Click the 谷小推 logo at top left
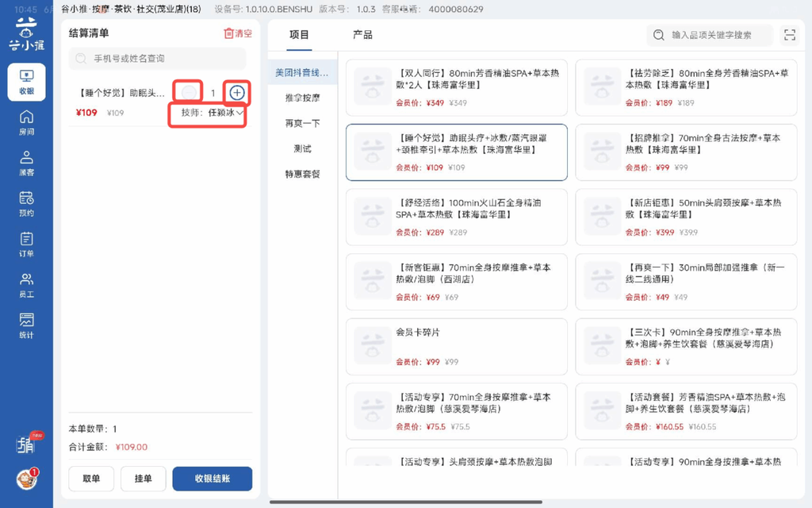 pos(26,34)
